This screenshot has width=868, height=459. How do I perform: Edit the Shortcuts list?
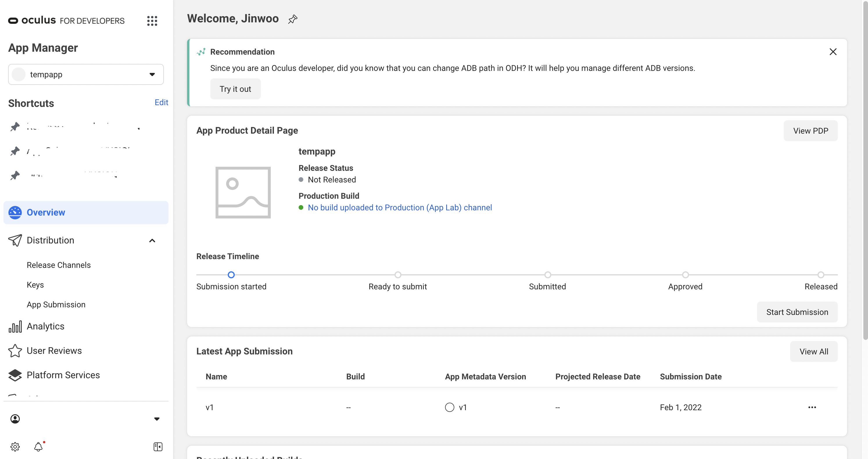point(161,103)
